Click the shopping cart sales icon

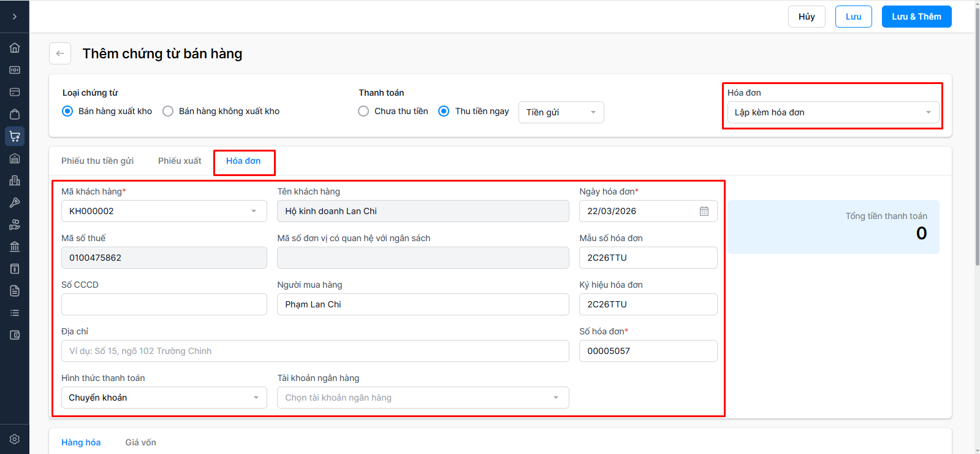[15, 136]
